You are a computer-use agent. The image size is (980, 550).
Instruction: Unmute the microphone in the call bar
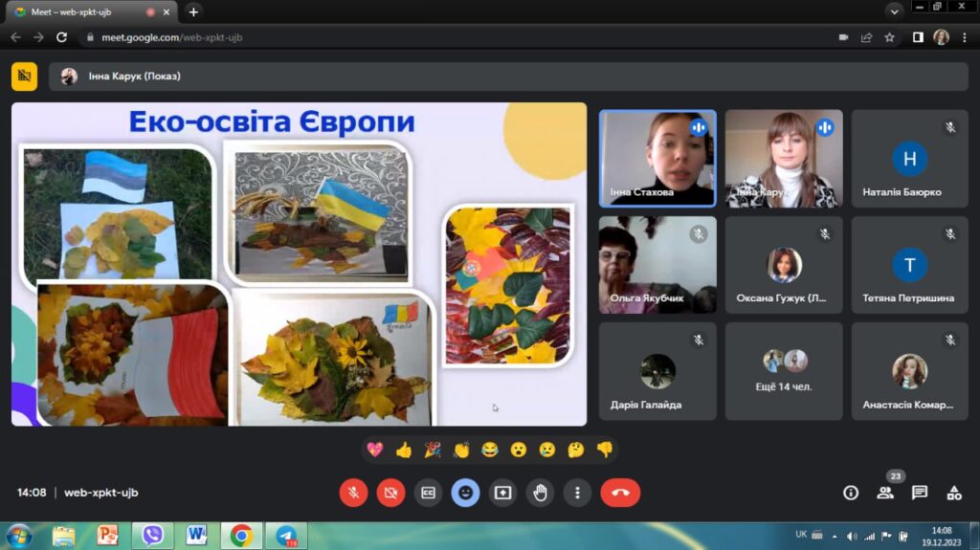click(x=353, y=493)
